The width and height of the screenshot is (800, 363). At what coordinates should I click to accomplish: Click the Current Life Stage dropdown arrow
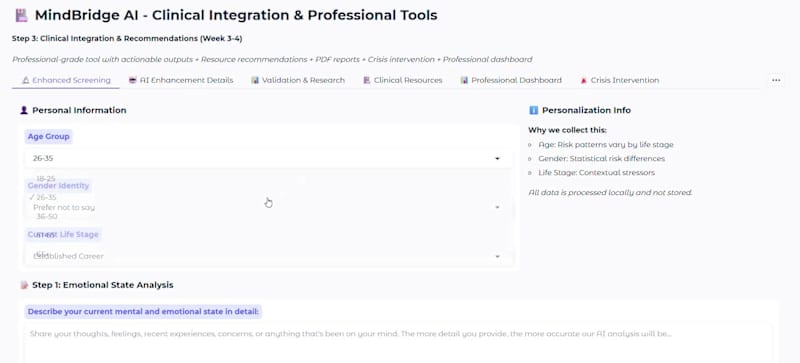tap(497, 256)
